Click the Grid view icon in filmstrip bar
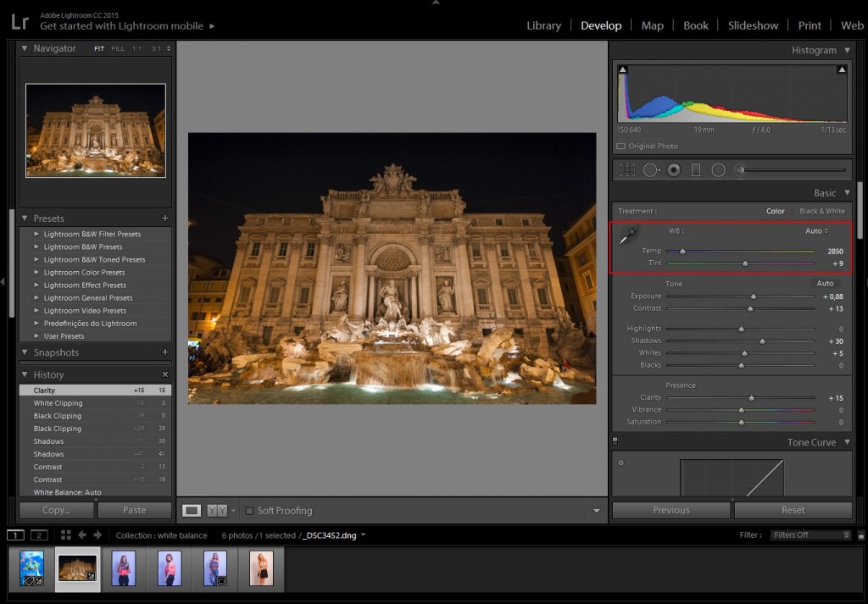Image resolution: width=868 pixels, height=604 pixels. (x=66, y=535)
